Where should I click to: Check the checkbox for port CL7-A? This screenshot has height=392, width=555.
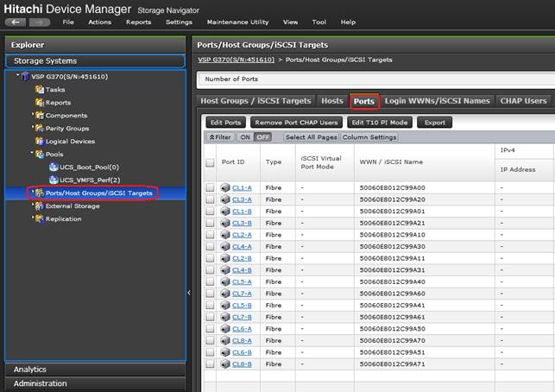[211, 294]
